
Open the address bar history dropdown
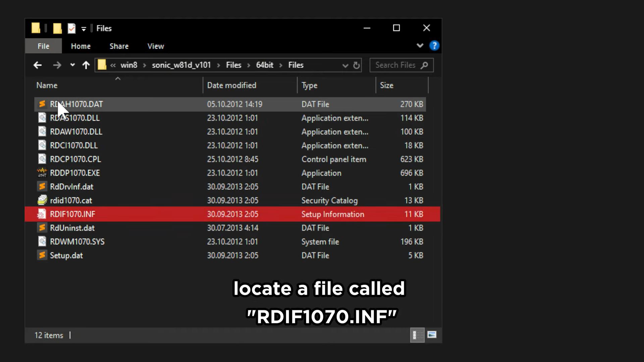345,66
